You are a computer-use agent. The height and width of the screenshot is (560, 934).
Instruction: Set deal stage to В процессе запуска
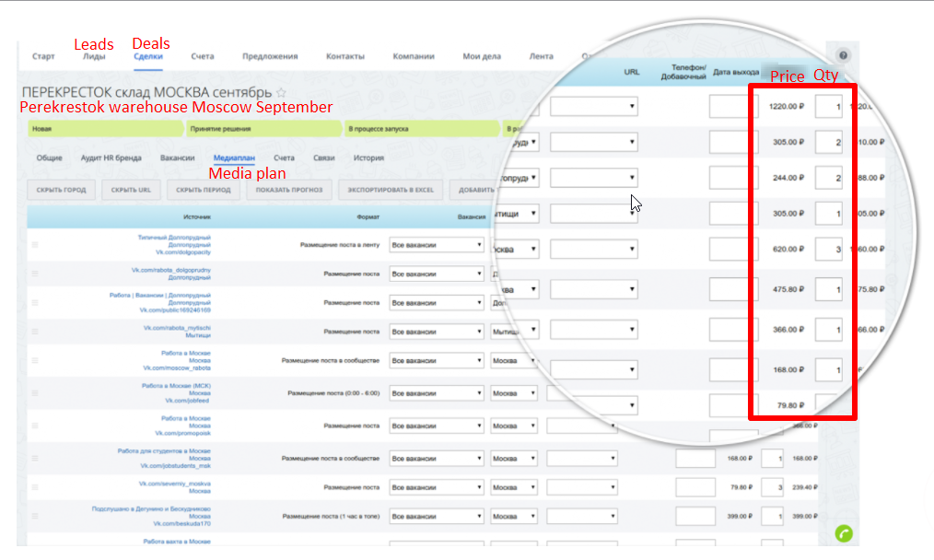click(x=421, y=129)
